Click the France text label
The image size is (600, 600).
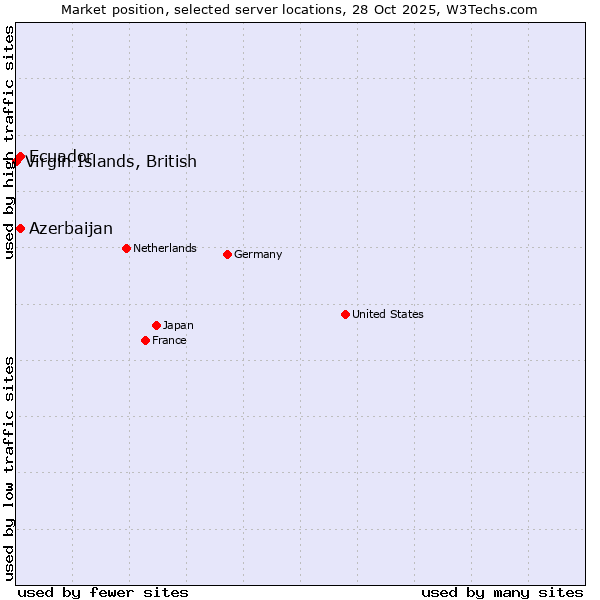tap(169, 340)
